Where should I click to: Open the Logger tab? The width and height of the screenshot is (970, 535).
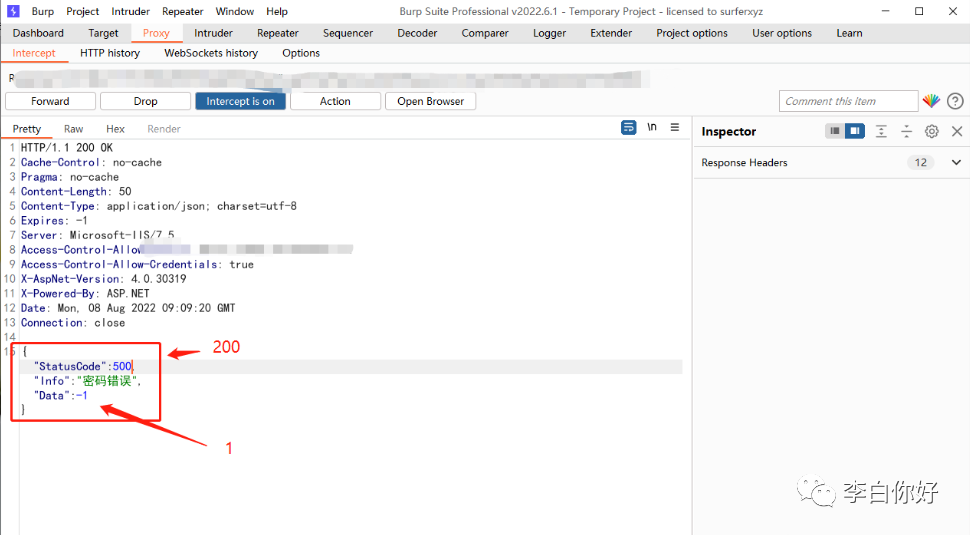point(549,33)
